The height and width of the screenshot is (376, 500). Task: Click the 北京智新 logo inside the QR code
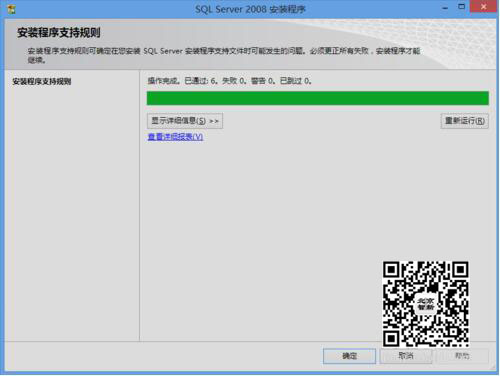point(426,304)
